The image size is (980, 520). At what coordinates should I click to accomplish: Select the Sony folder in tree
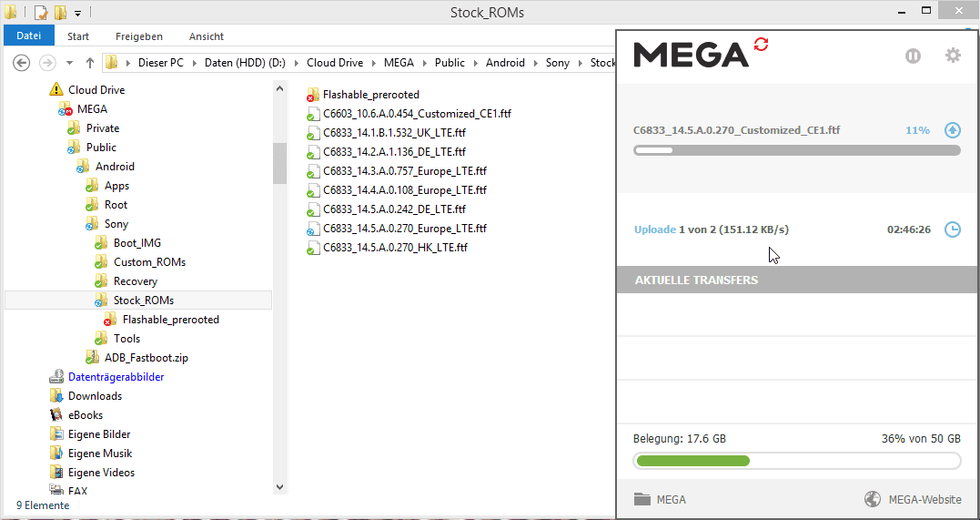[116, 223]
